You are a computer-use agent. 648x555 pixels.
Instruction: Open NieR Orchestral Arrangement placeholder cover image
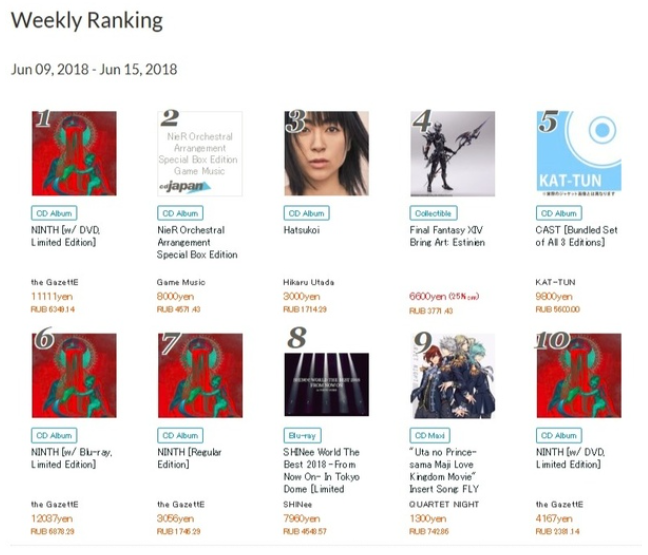click(x=200, y=153)
